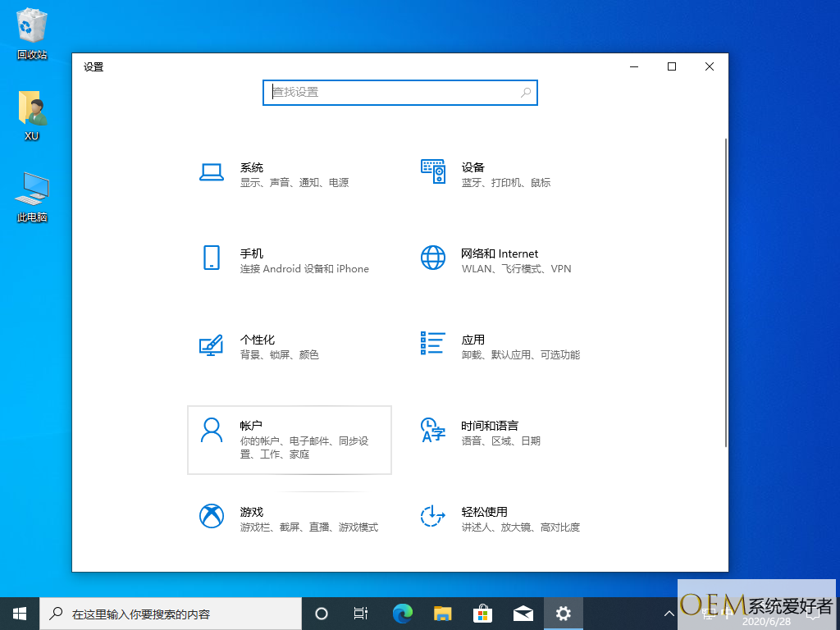Viewport: 840px width, 630px height.
Task: Click the taskbar search box
Action: point(172,614)
